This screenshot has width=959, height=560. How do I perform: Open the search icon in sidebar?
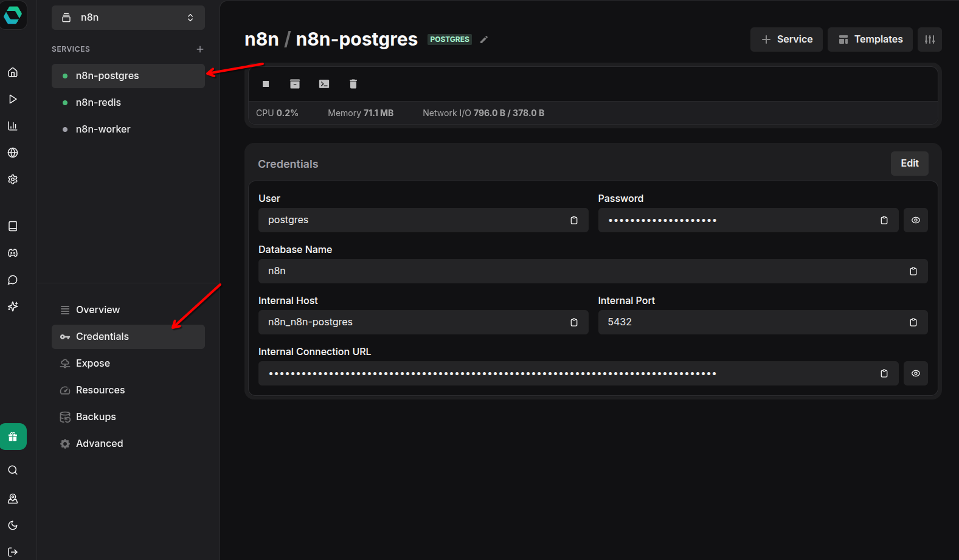pos(13,470)
